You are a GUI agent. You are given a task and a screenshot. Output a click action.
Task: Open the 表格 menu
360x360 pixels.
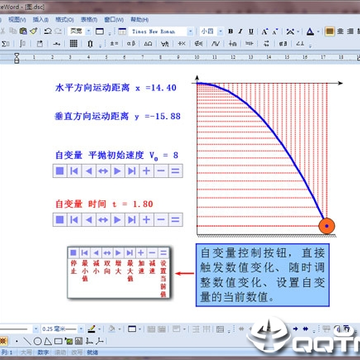(x=89, y=19)
